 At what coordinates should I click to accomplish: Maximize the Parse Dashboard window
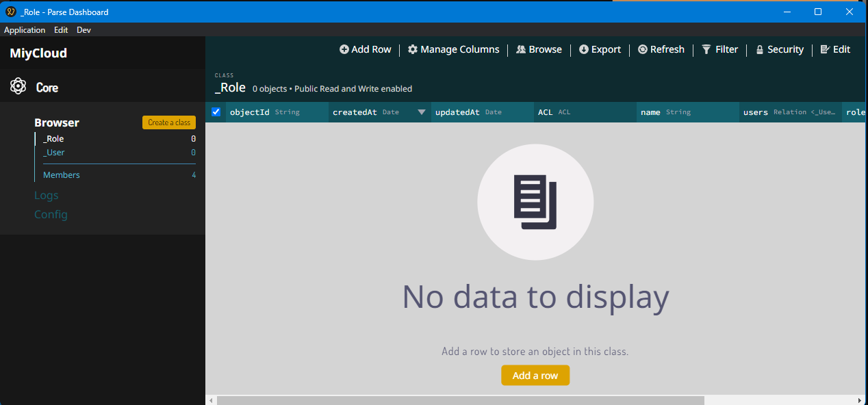pyautogui.click(x=818, y=12)
